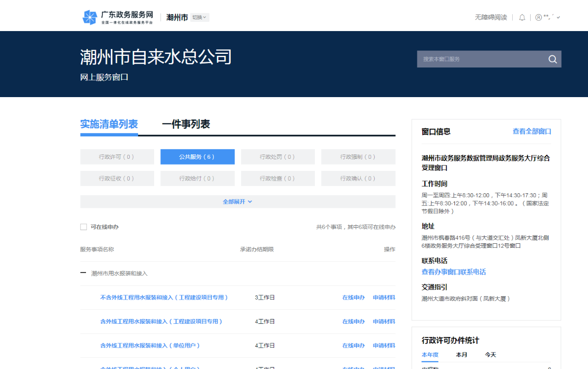The image size is (588, 369).
Task: Click the 搜索本窗口服务 search field
Action: 480,59
